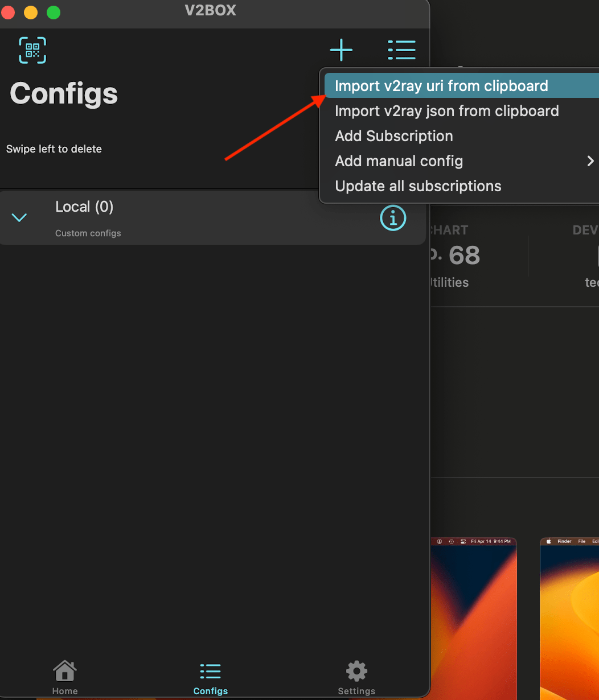Open first desktop screenshot thumbnail in background window
The height and width of the screenshot is (700, 599).
[474, 619]
